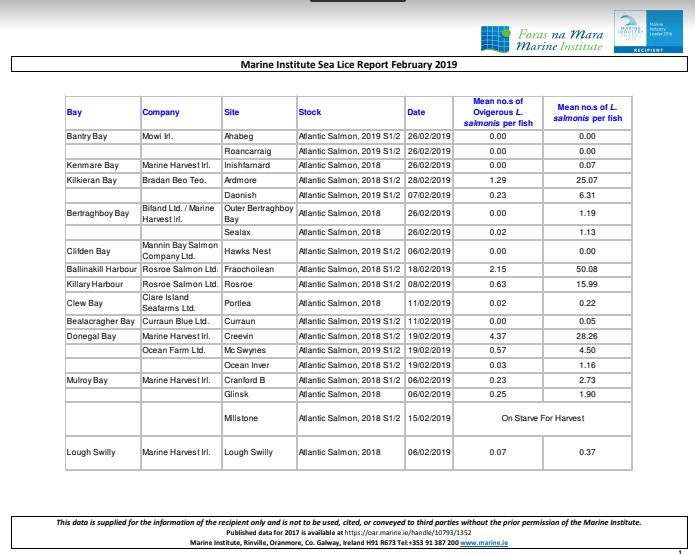Click the Stock column header

pos(310,112)
